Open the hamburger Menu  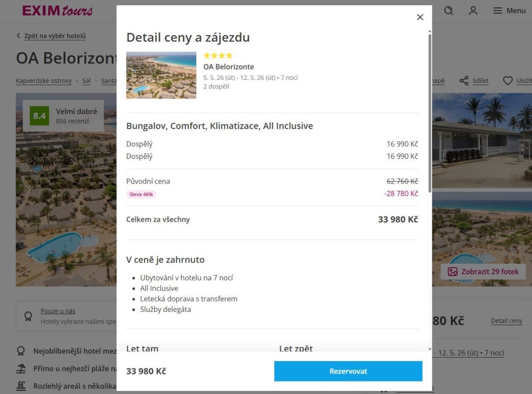(509, 11)
